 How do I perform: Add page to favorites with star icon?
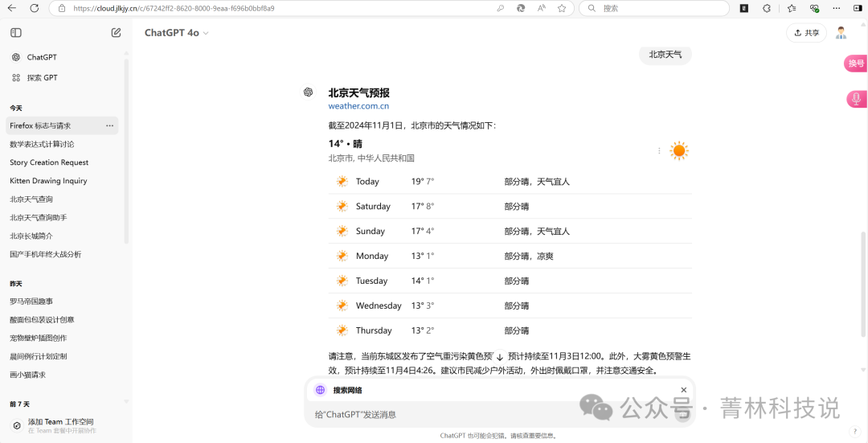tap(562, 8)
